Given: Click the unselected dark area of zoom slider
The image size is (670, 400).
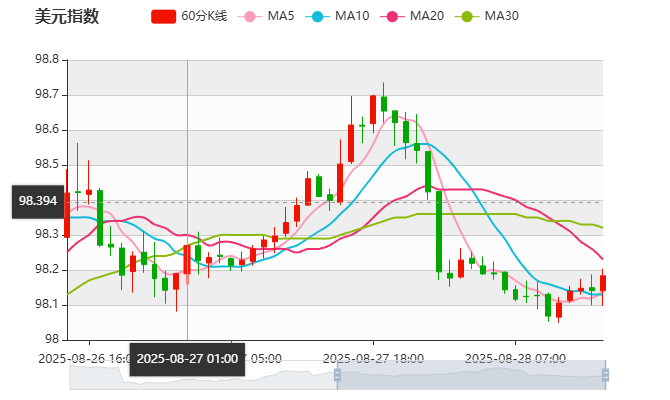Looking at the screenshot, I should pyautogui.click(x=200, y=376).
